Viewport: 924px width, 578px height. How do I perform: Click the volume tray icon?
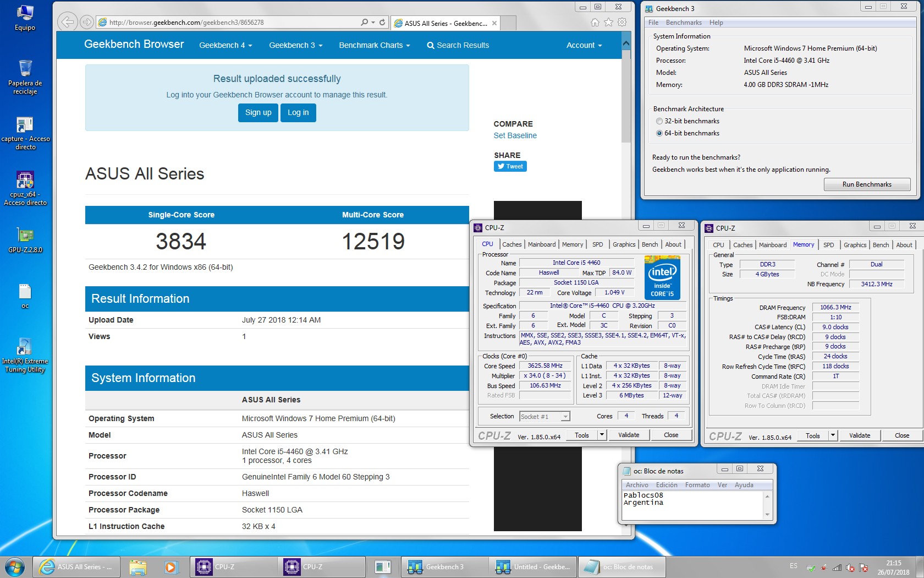tap(850, 568)
